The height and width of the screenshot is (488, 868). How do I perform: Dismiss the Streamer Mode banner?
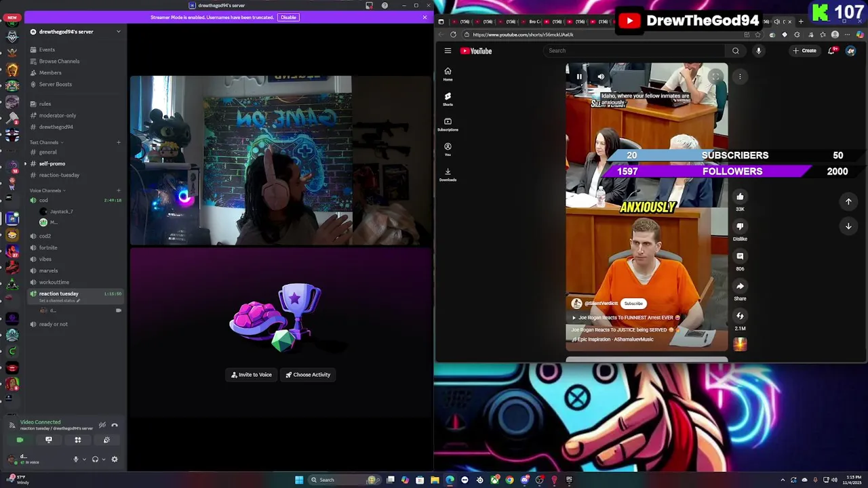425,17
